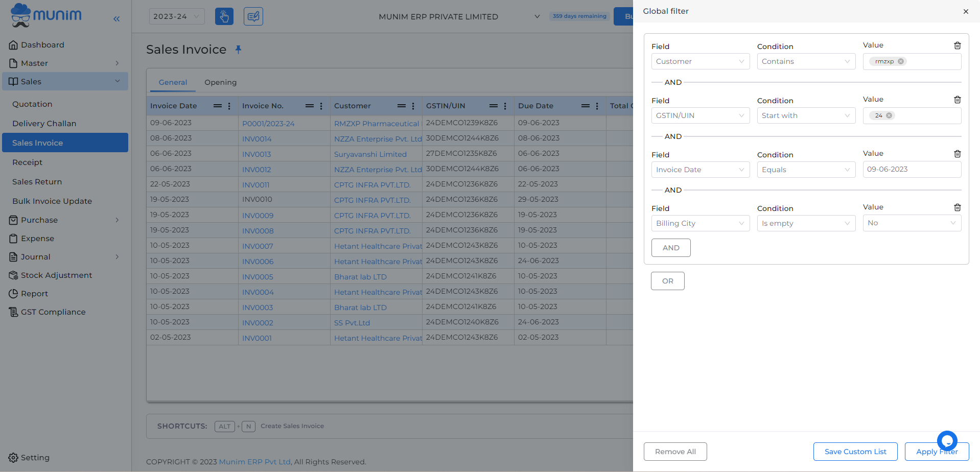Open Setting from sidebar bottom
The width and height of the screenshot is (980, 472).
(x=29, y=458)
